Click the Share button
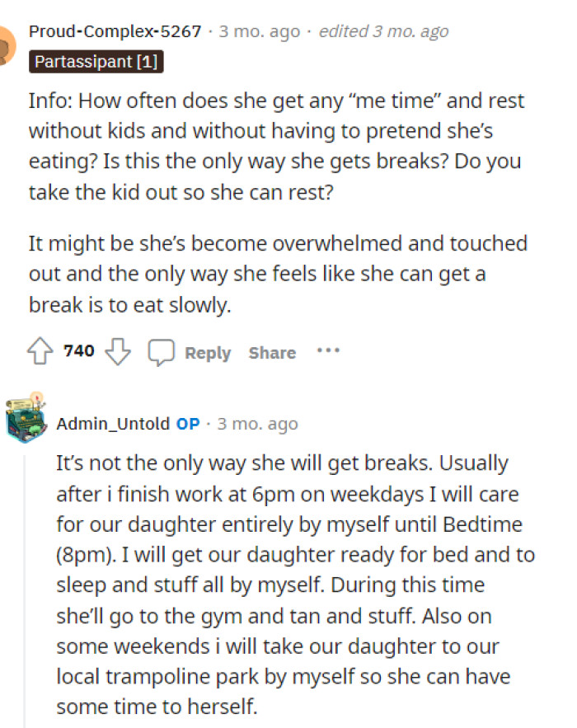This screenshot has height=728, width=577. point(271,353)
